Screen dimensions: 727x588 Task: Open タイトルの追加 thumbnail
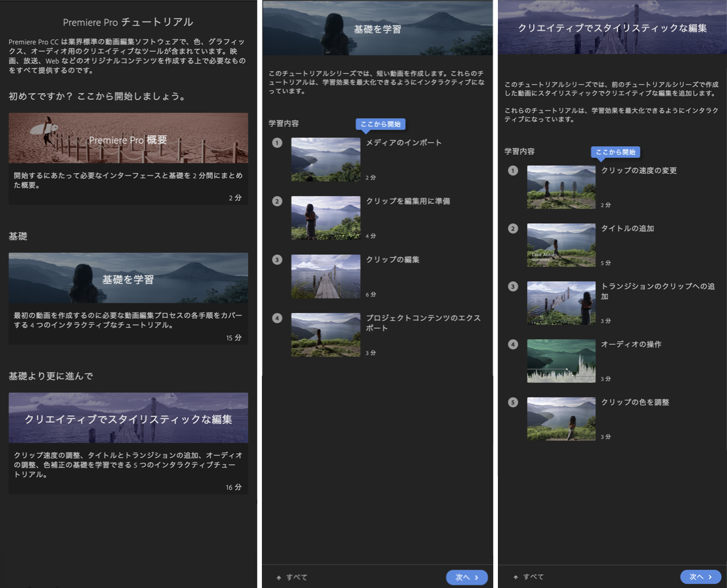tap(561, 245)
